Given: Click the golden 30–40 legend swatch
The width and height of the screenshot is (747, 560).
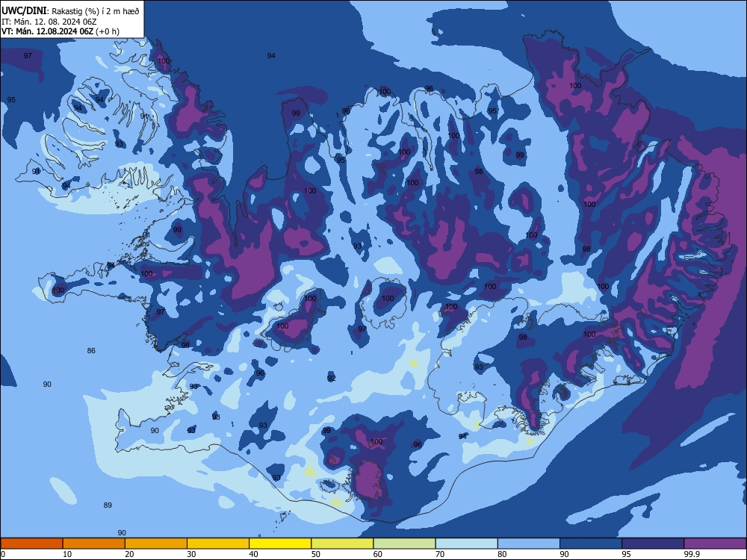Looking at the screenshot, I should [x=218, y=544].
